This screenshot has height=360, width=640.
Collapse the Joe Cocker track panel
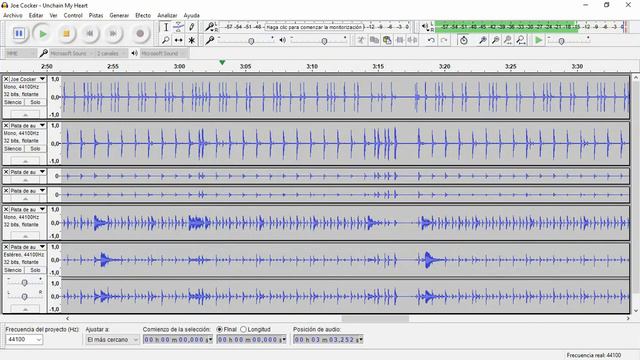pos(25,114)
